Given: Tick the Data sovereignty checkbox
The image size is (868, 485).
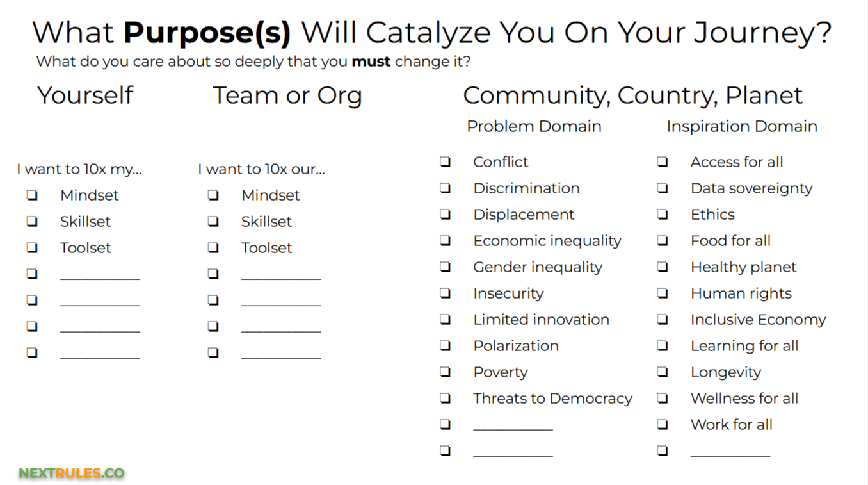Looking at the screenshot, I should click(x=663, y=188).
